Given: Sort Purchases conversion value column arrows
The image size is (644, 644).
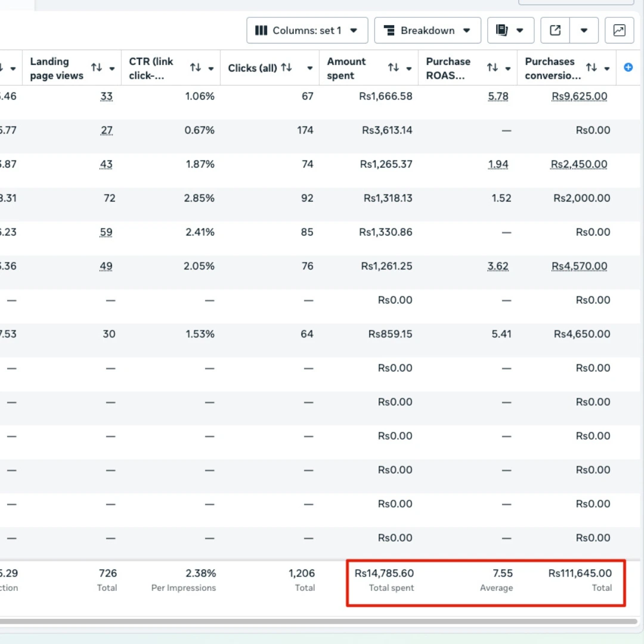Looking at the screenshot, I should pos(592,68).
